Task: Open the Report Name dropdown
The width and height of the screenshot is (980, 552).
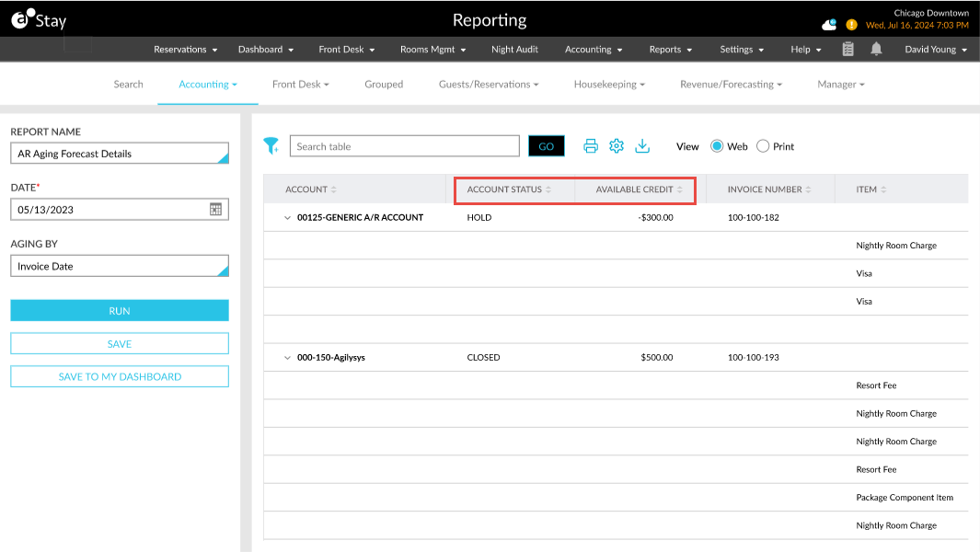Action: click(120, 153)
